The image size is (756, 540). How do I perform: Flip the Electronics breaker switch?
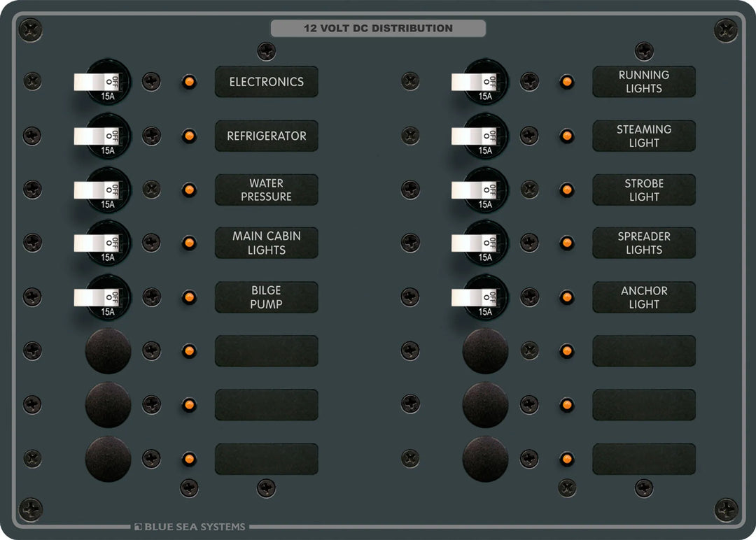tap(97, 81)
